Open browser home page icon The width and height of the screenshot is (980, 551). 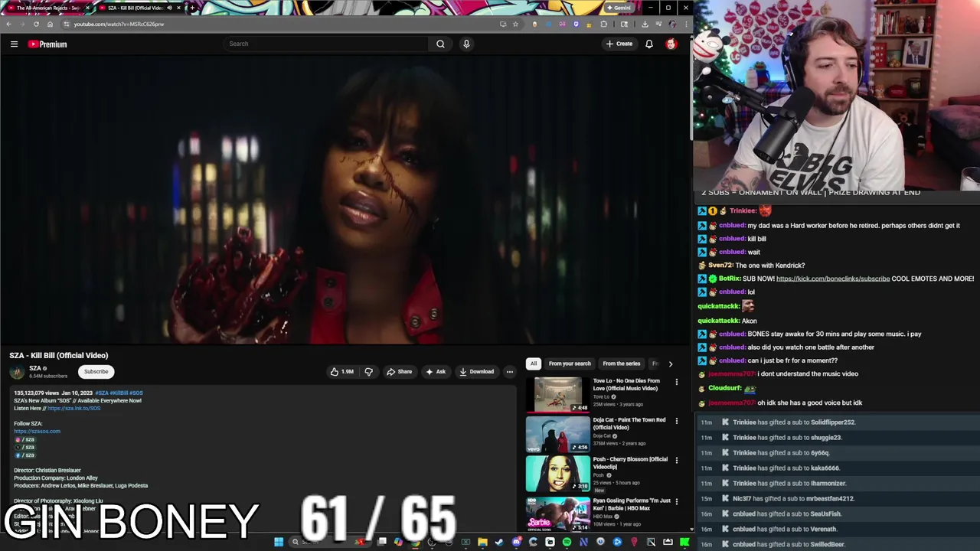(x=50, y=24)
